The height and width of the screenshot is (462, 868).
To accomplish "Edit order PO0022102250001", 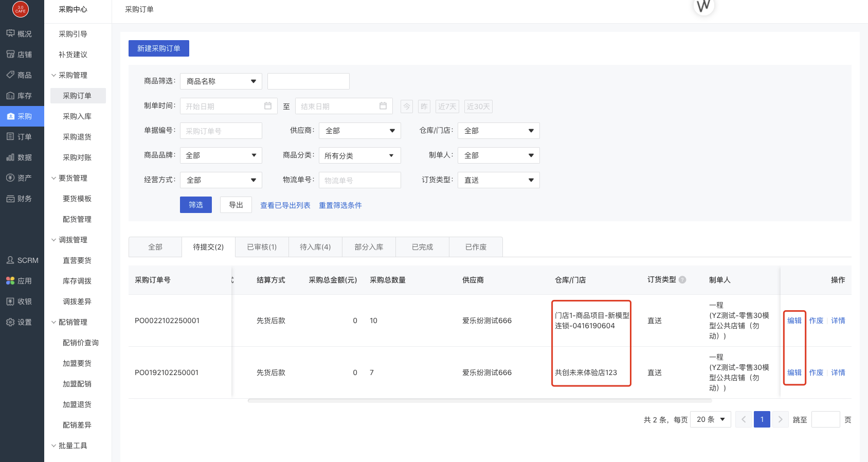I will (x=794, y=321).
